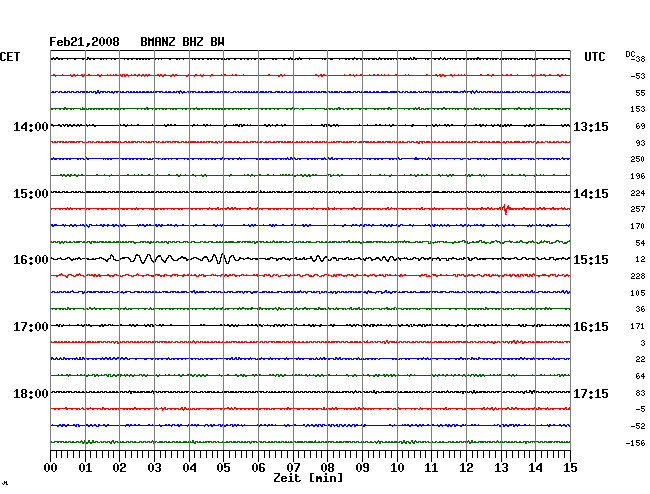
Task: Click the DC offset value "153"
Action: click(x=638, y=109)
